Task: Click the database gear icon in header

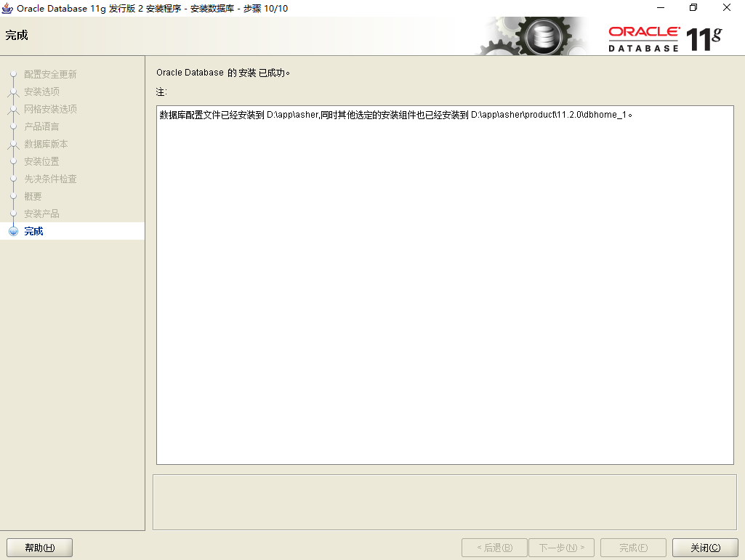Action: pyautogui.click(x=544, y=37)
